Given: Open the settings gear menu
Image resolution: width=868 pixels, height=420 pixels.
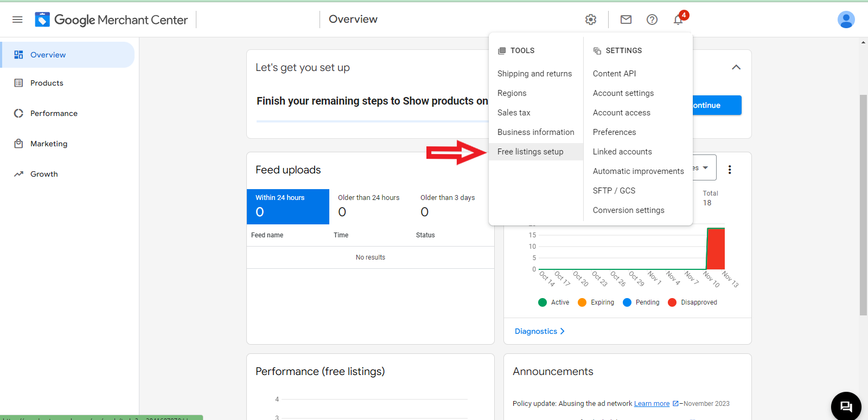Looking at the screenshot, I should tap(591, 20).
